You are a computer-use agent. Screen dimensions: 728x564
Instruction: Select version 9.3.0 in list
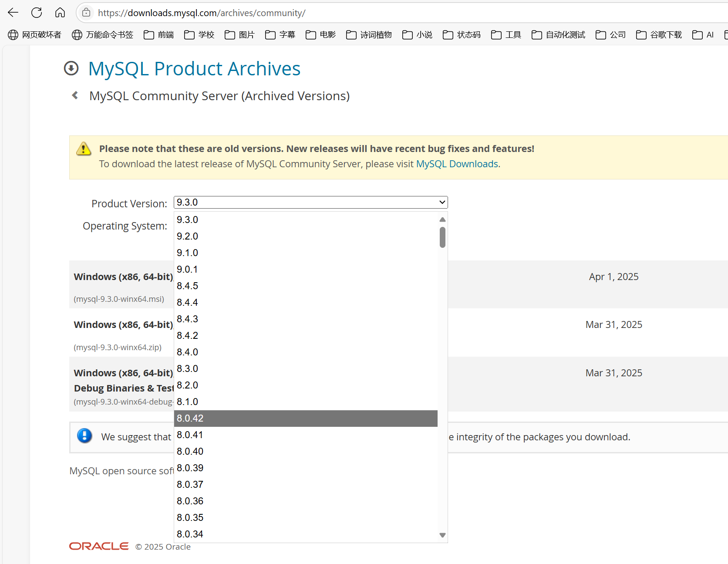click(x=306, y=220)
